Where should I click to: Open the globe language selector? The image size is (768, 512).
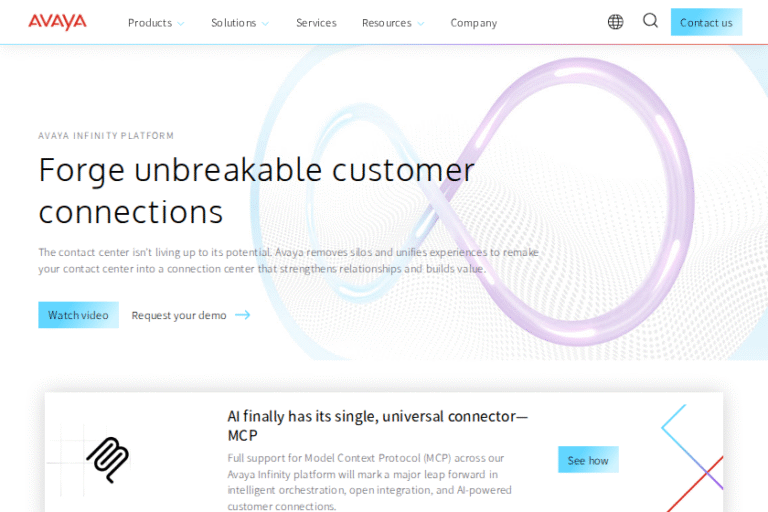pos(615,22)
